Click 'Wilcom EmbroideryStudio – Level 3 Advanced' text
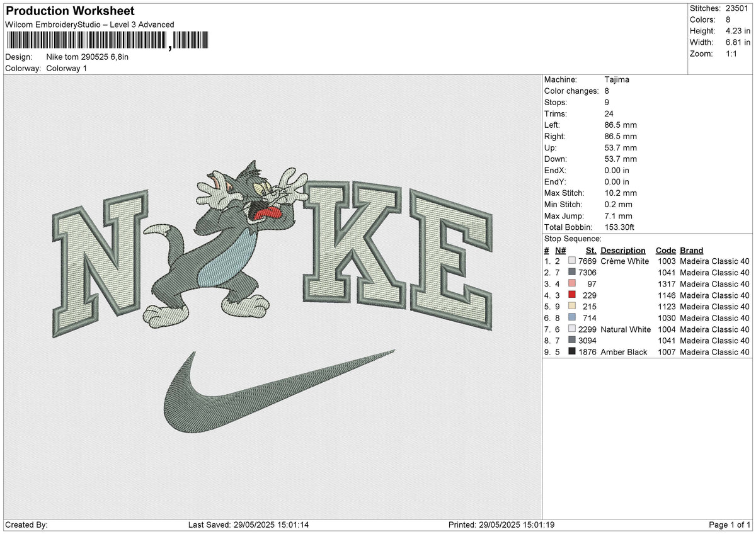This screenshot has width=756, height=534. coord(89,25)
